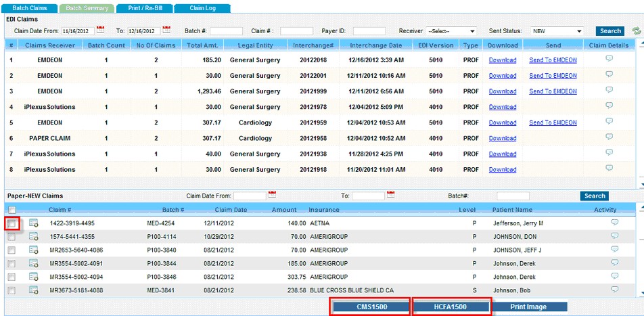Viewport: 644px width, 316px height.
Task: Select checkbox for claim MR2653-5640-4086
Action: (11, 250)
